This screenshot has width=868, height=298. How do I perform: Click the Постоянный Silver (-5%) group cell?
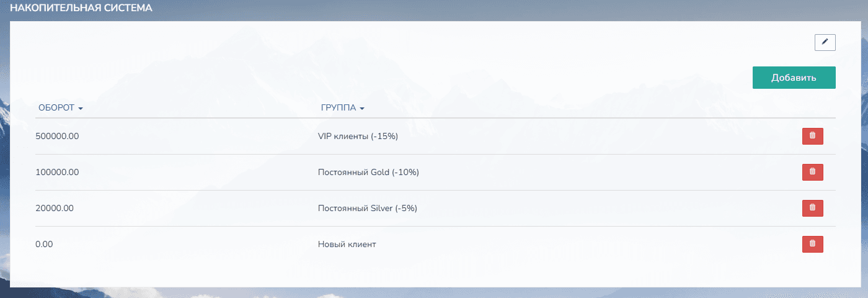[367, 208]
